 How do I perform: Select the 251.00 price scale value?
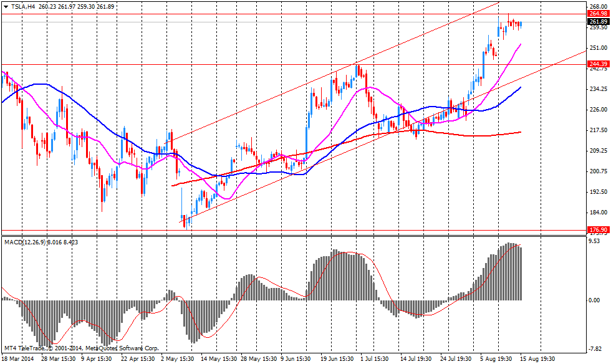pyautogui.click(x=599, y=48)
